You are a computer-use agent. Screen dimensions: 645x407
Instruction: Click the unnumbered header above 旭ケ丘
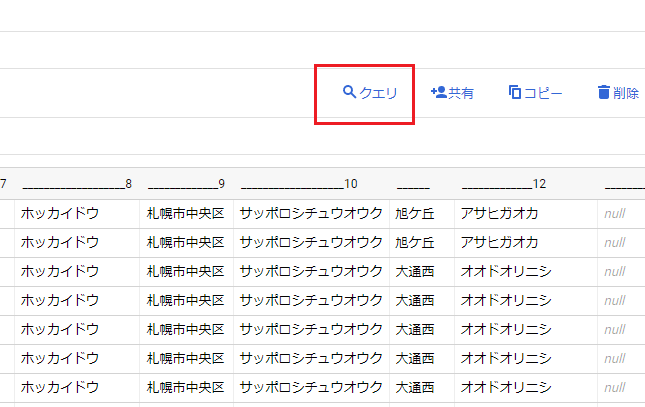click(413, 183)
